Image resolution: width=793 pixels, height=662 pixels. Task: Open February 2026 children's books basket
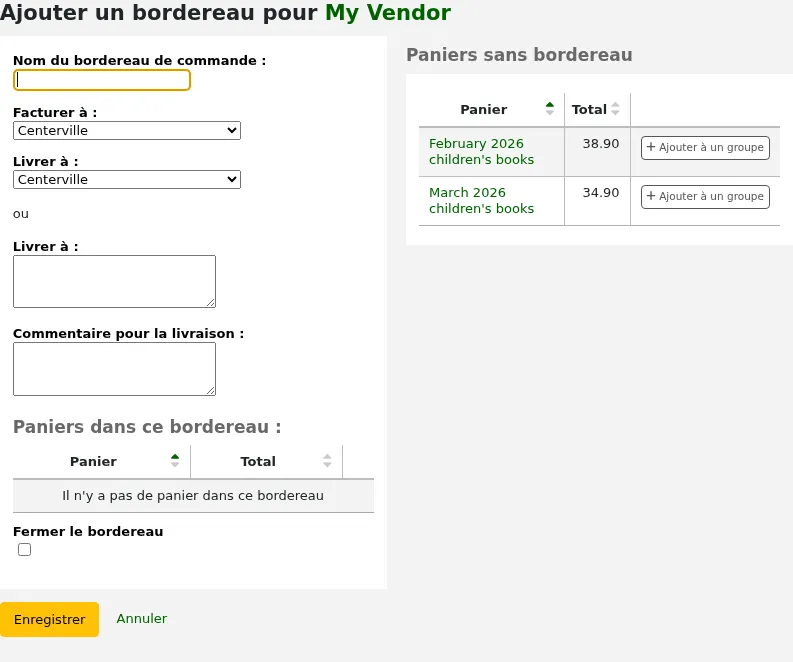coord(481,151)
